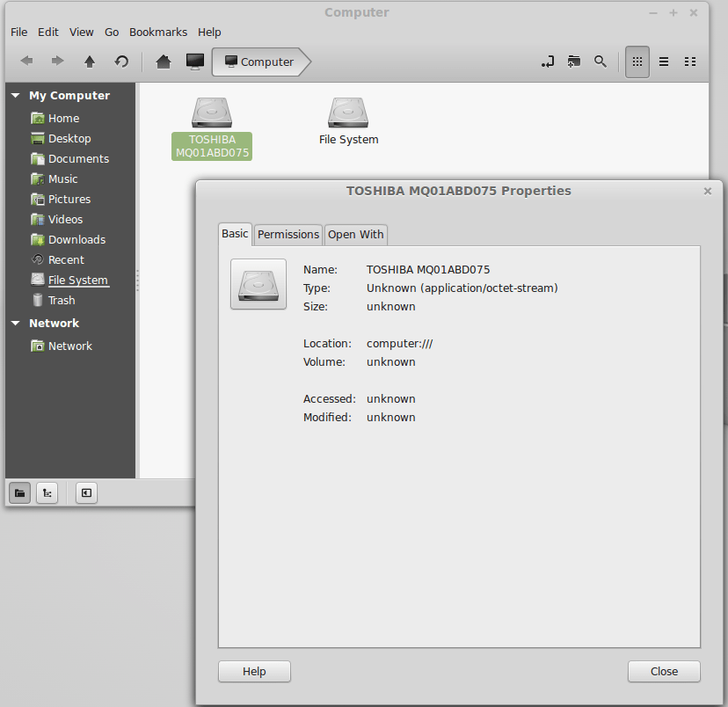Collapse the My Computer section
This screenshot has width=728, height=707.
[x=15, y=95]
